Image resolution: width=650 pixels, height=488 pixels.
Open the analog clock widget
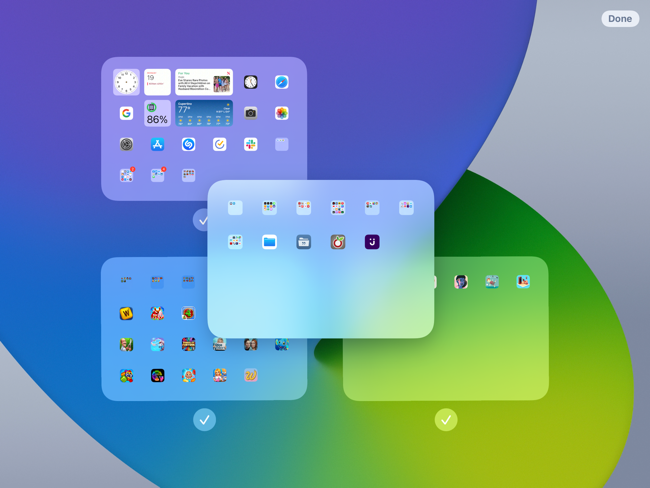coord(126,82)
